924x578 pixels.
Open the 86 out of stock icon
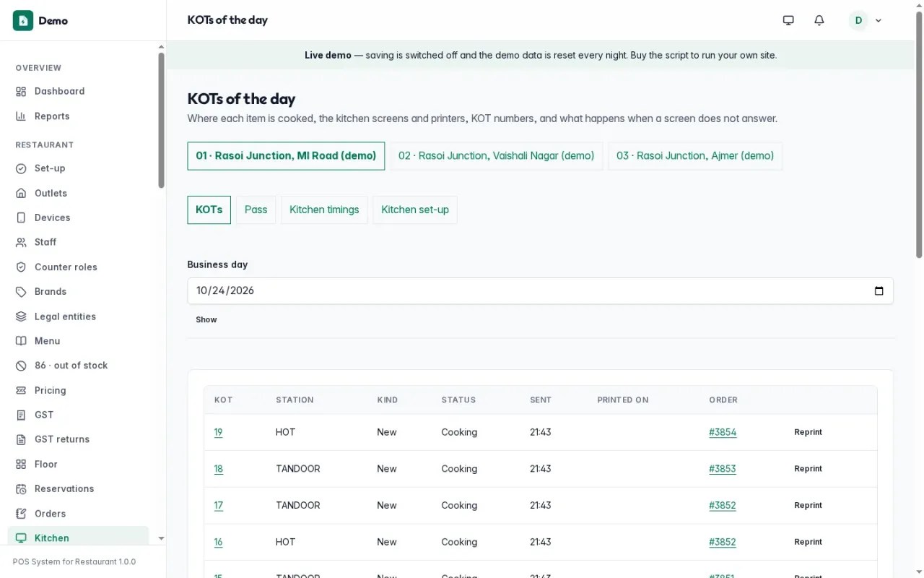click(x=21, y=366)
